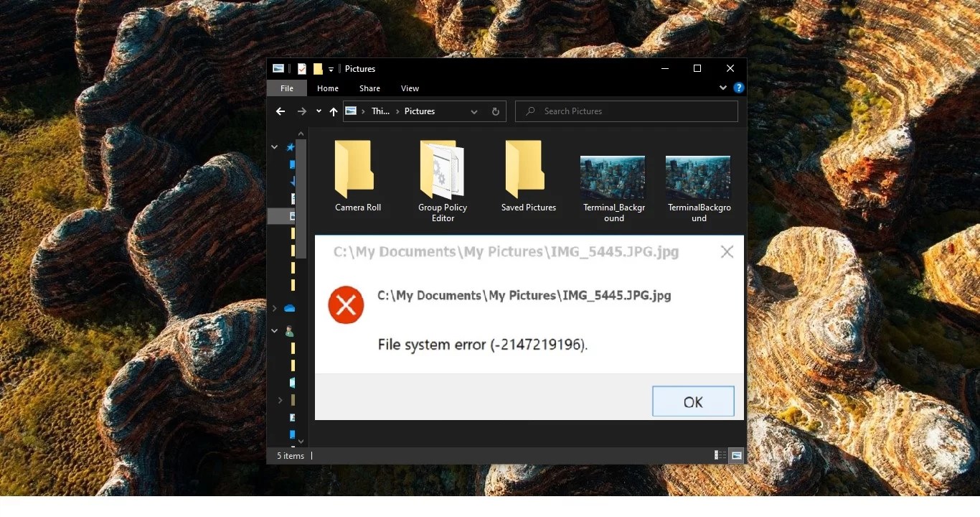Open Help using the question mark icon
The image size is (980, 517).
[x=740, y=88]
